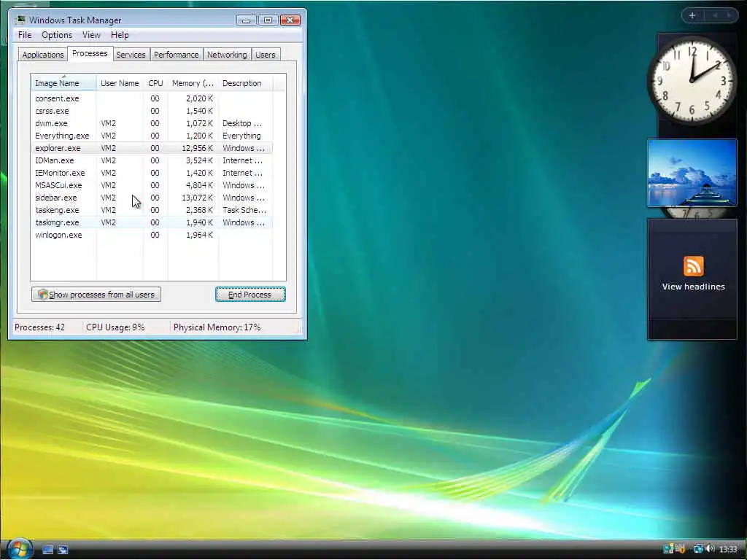Click the View headlines link
The height and width of the screenshot is (560, 747).
[x=693, y=287]
